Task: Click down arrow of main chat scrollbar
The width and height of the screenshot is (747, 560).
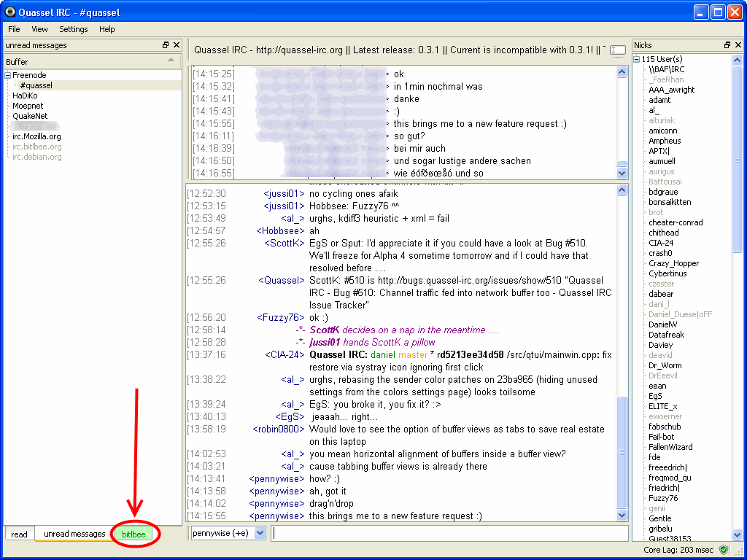Action: 622,515
